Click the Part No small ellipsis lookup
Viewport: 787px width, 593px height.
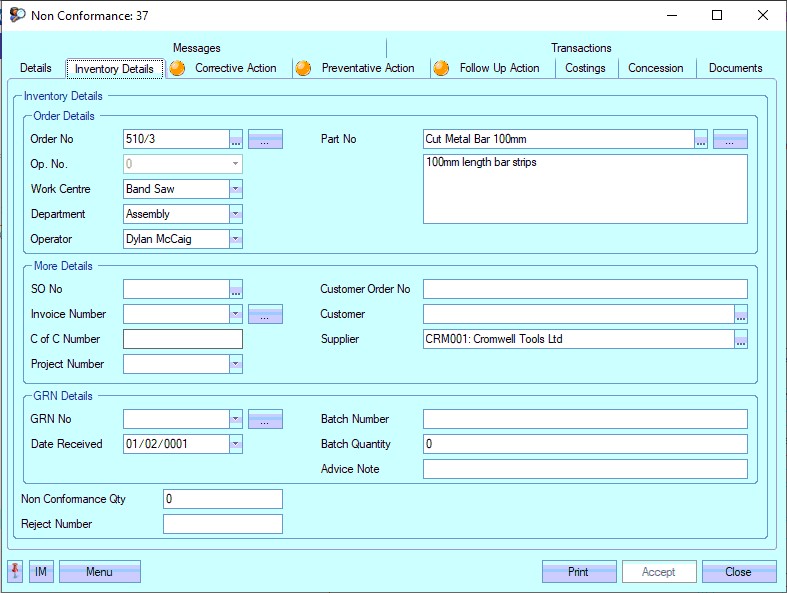point(701,140)
